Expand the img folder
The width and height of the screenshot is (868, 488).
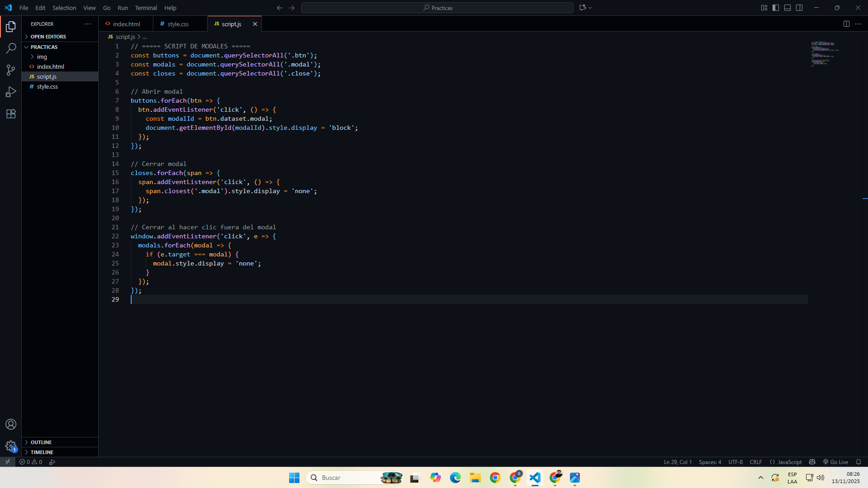click(42, 57)
